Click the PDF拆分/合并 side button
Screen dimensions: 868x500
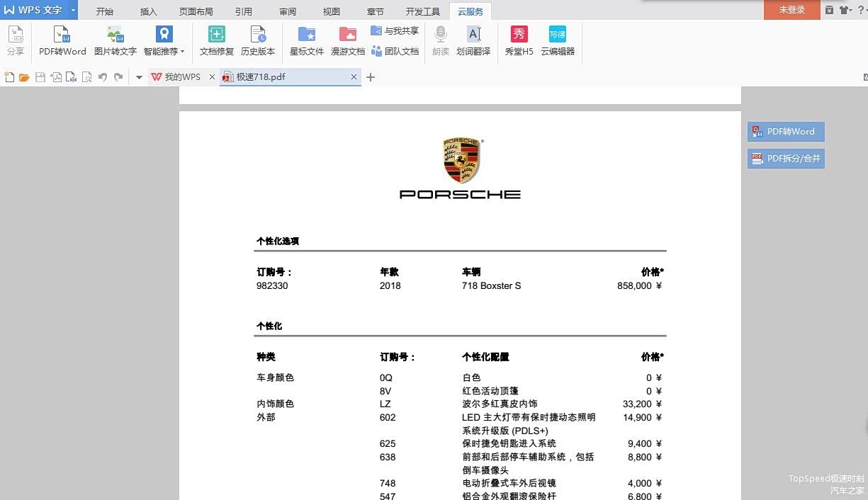tap(786, 159)
